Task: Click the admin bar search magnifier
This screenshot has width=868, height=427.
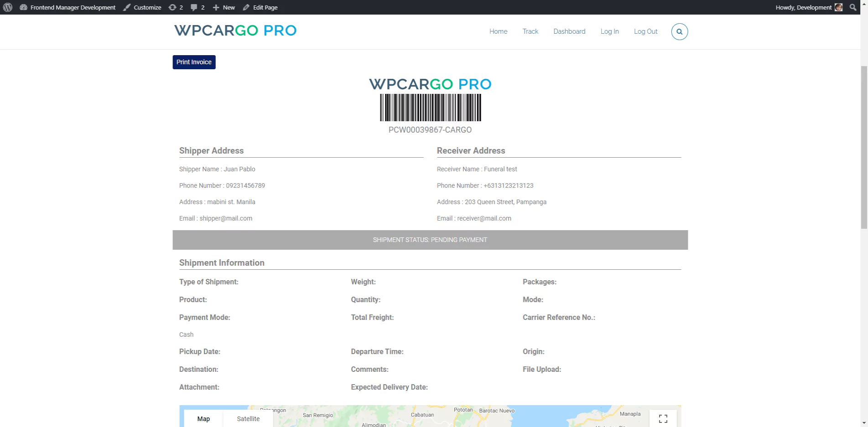Action: (x=853, y=7)
